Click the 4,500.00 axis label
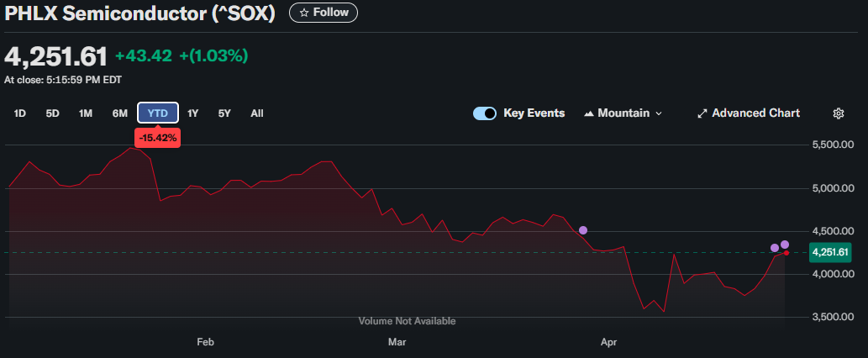 (833, 231)
